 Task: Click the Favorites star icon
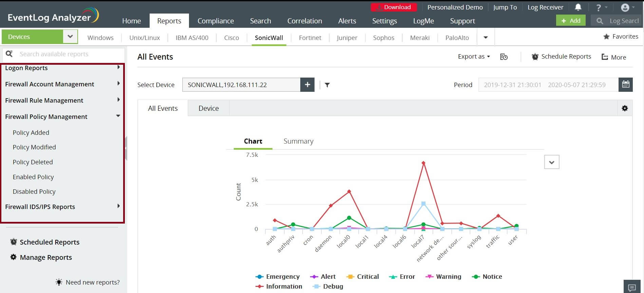606,37
